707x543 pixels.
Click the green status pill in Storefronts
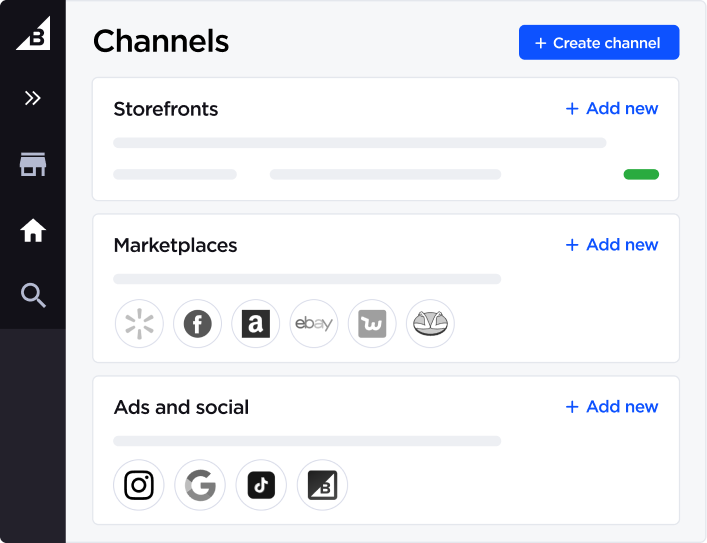pos(641,174)
